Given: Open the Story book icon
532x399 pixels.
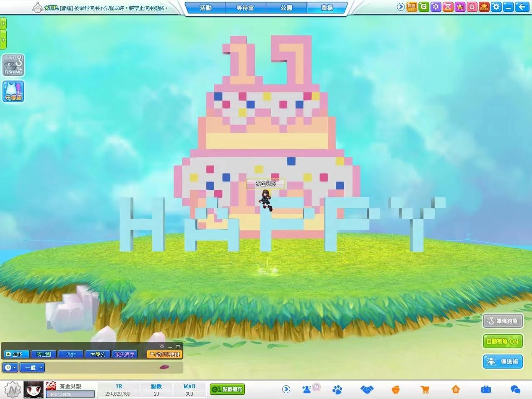Looking at the screenshot, I should pos(412,7).
